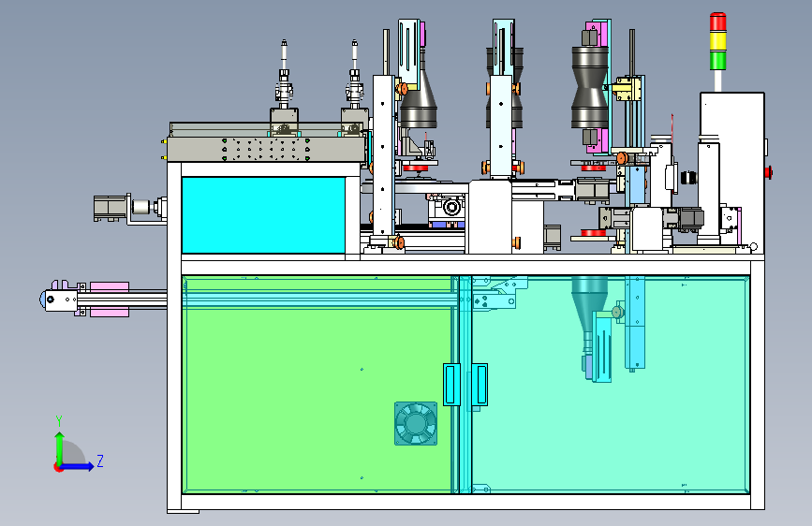Click the Y label of the coordinate triad
The image size is (812, 526).
[59, 421]
